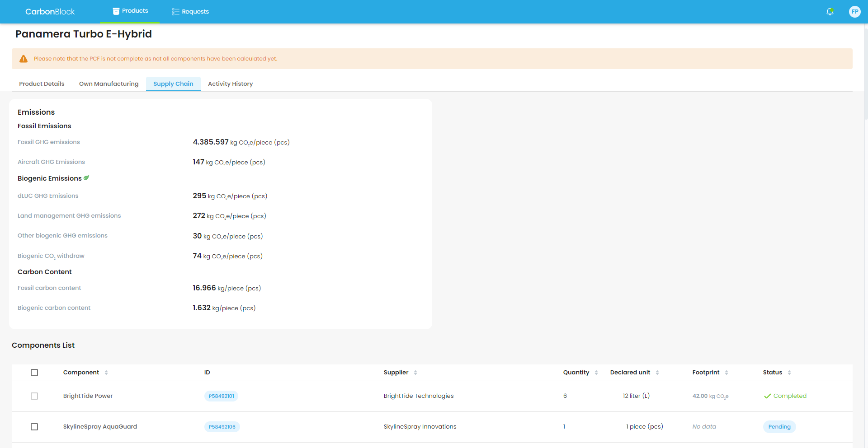The width and height of the screenshot is (868, 448).
Task: Sort table by Declared unit column
Action: 657,373
